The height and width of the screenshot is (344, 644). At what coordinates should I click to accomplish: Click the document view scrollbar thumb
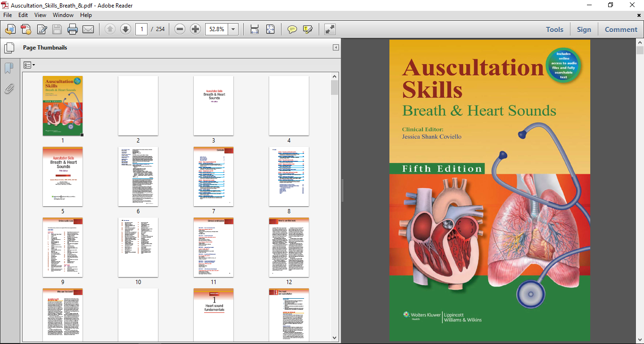click(x=640, y=50)
